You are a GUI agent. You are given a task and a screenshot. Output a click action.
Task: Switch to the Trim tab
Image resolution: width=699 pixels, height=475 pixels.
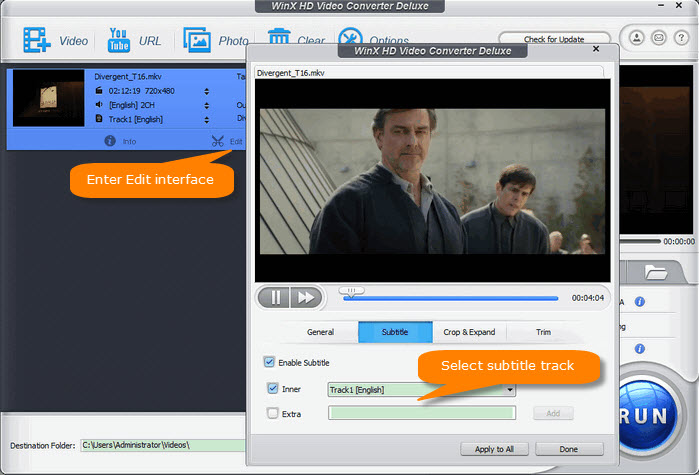pos(543,332)
